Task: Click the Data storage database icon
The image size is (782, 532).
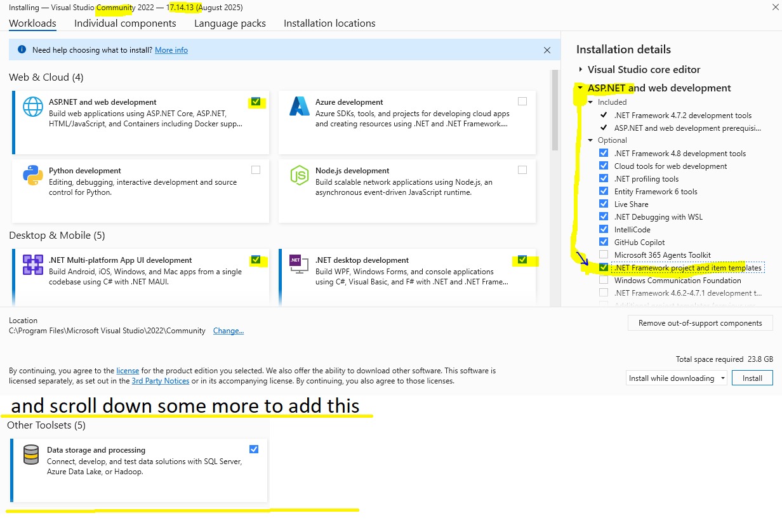Action: [31, 455]
